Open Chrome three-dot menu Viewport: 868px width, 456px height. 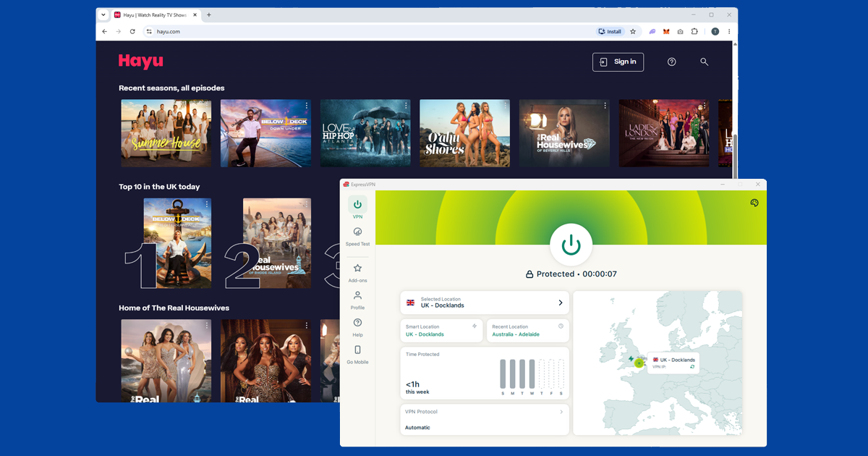[x=729, y=32]
